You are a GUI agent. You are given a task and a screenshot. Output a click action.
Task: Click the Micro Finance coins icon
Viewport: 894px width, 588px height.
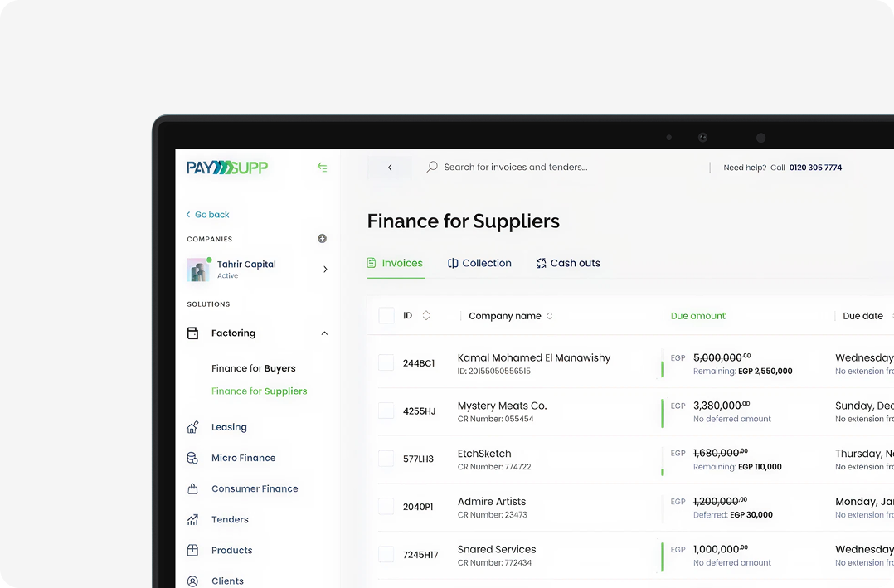tap(192, 458)
